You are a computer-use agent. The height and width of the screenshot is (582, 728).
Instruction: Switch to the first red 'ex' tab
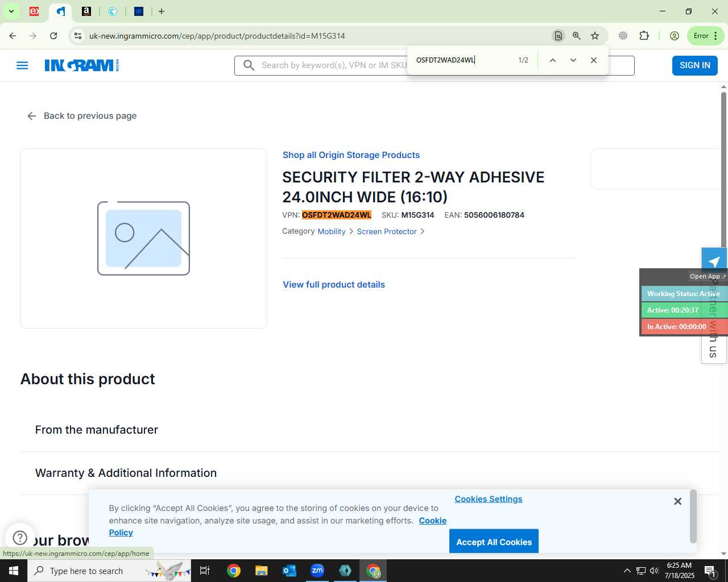tap(34, 11)
